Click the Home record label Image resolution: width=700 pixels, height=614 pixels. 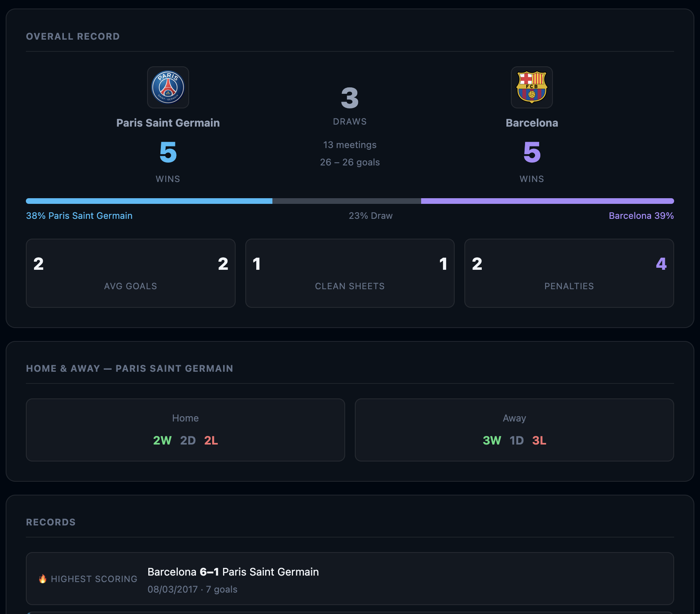click(x=186, y=418)
